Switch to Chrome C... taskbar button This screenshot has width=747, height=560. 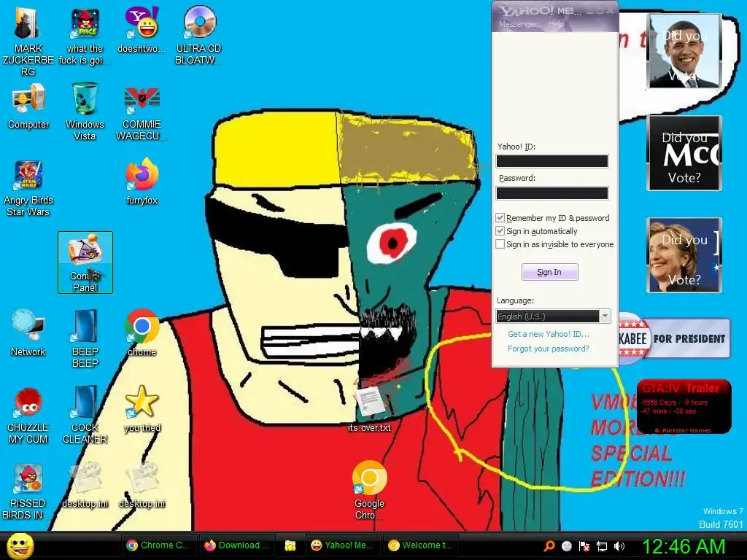pos(158,545)
